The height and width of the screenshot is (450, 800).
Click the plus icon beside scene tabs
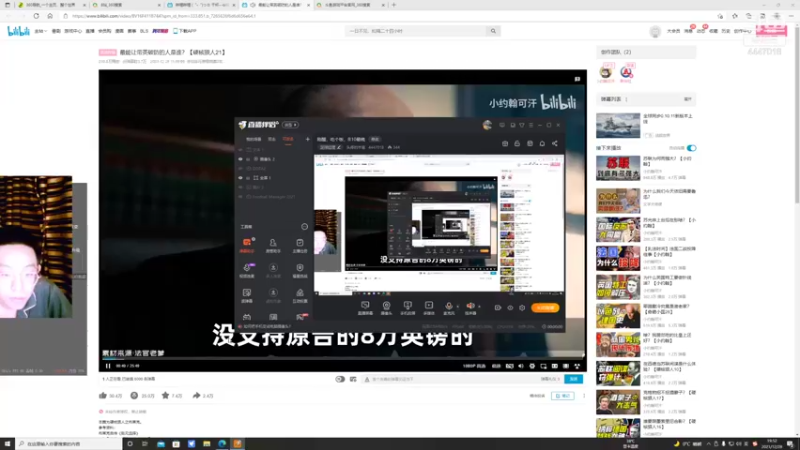pyautogui.click(x=308, y=139)
